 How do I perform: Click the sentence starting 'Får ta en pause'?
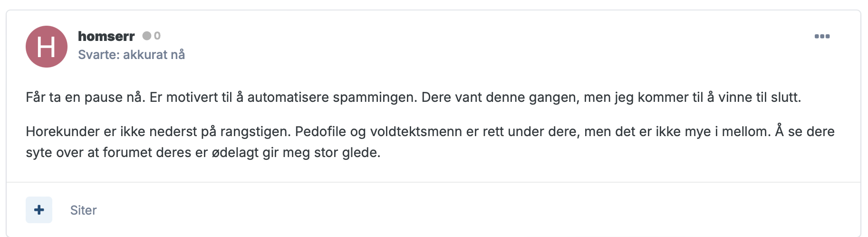point(85,98)
